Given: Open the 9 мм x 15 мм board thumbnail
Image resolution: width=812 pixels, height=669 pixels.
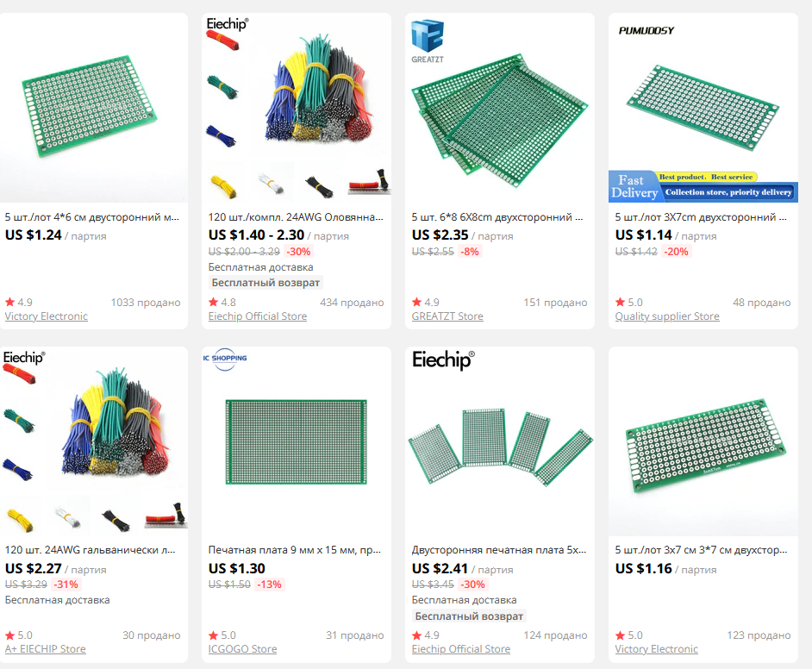Looking at the screenshot, I should click(x=297, y=441).
